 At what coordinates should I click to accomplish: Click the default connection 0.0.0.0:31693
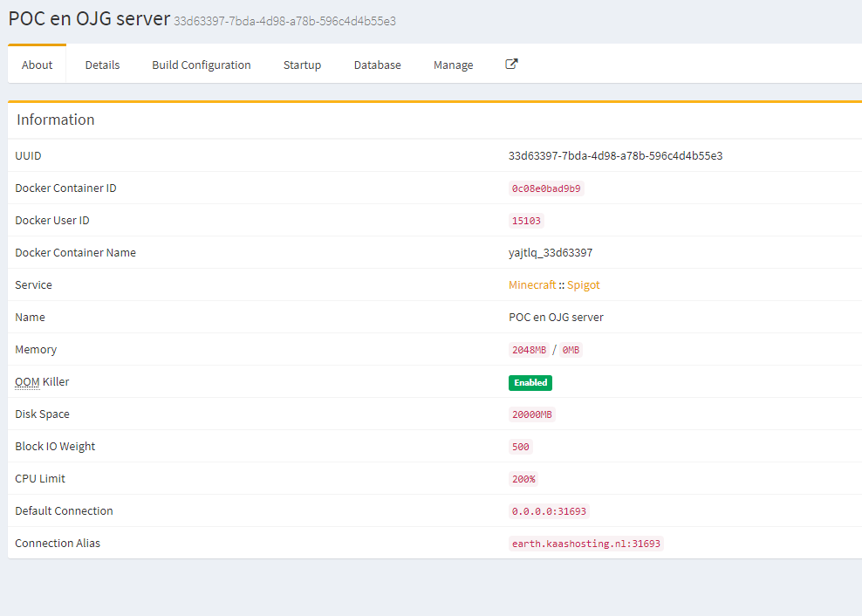tap(549, 511)
